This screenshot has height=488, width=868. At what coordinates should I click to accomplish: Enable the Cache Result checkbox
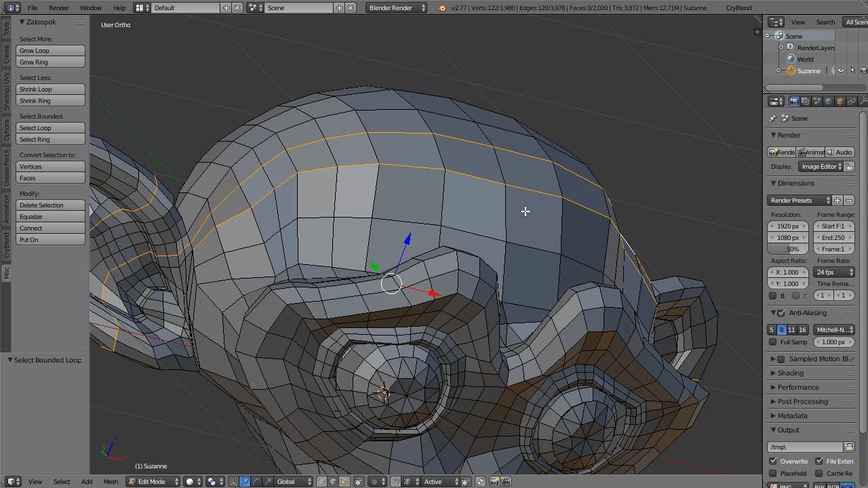point(819,474)
